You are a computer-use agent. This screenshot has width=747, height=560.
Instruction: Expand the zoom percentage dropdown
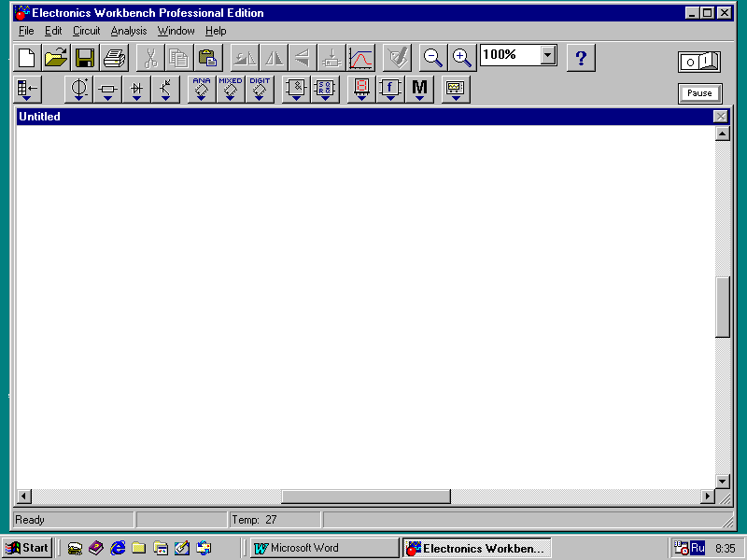(x=548, y=55)
